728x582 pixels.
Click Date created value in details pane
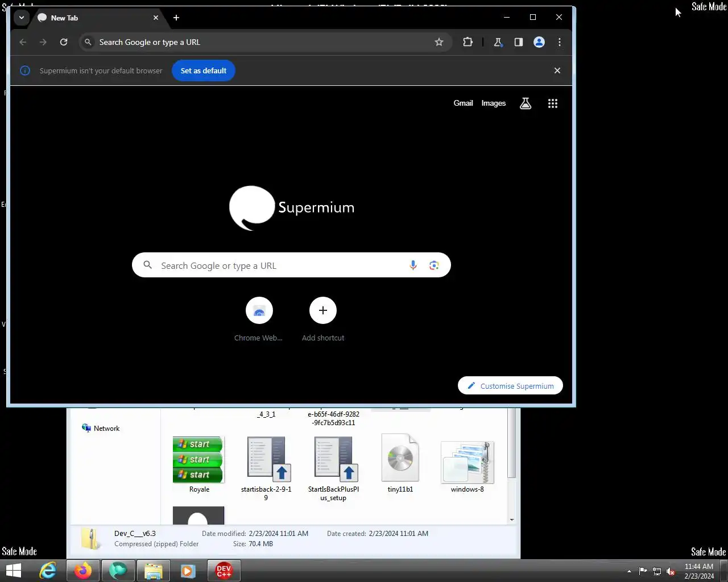click(399, 534)
